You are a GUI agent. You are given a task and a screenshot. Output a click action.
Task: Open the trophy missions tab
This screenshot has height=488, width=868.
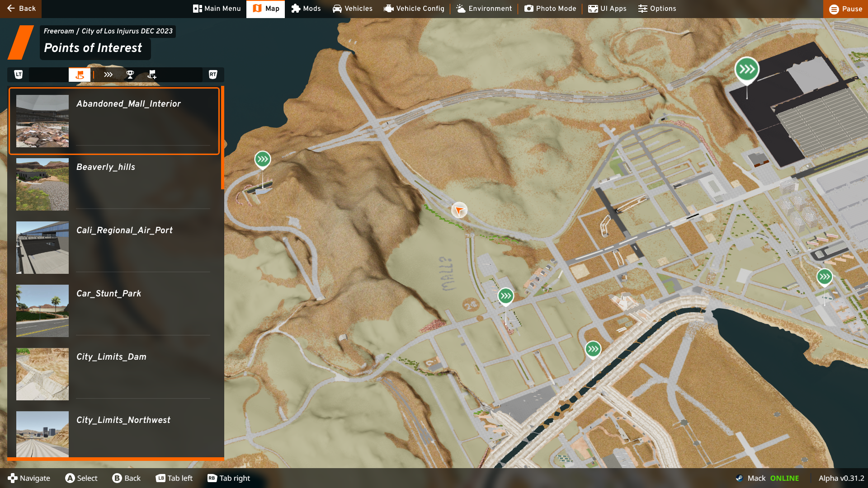pos(130,75)
